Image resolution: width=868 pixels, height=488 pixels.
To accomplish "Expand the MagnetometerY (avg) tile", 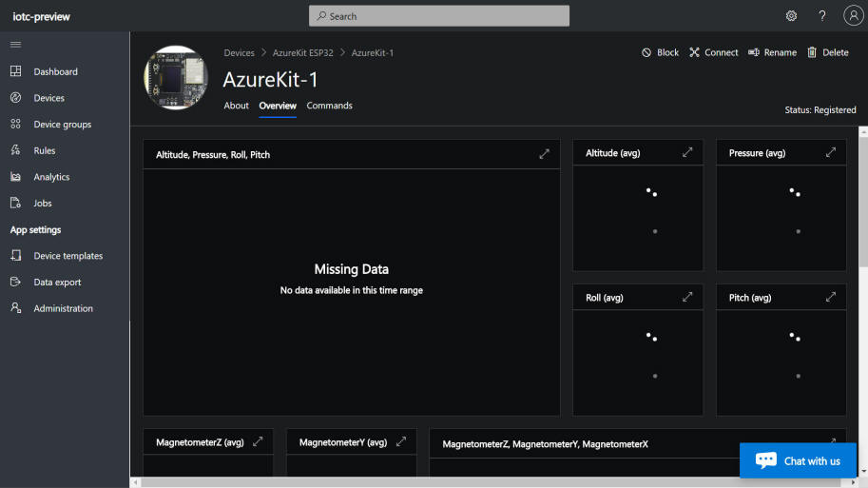I will tap(401, 441).
